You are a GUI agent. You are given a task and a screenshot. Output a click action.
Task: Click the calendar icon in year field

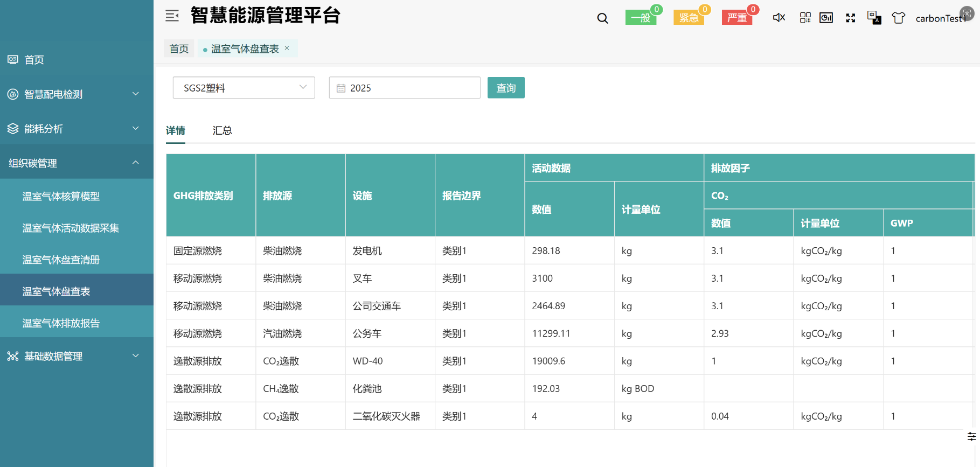pyautogui.click(x=341, y=88)
